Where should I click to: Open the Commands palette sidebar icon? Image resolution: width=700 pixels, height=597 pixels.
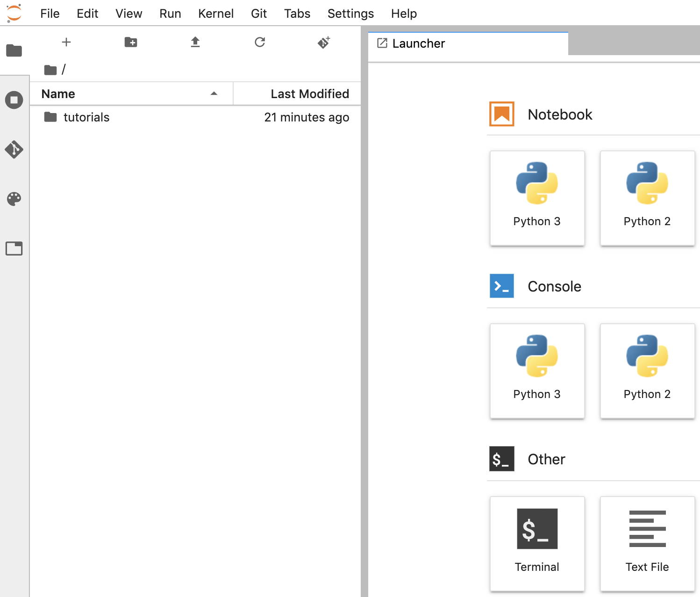[14, 199]
